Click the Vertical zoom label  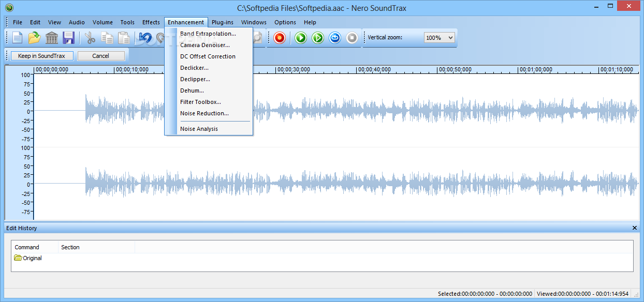[x=385, y=37]
